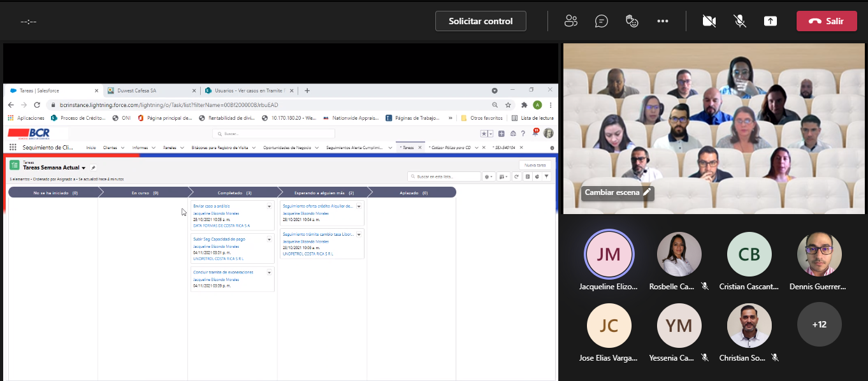This screenshot has width=868, height=381.
Task: Go to the Inicio navigation tab
Action: pyautogui.click(x=91, y=147)
